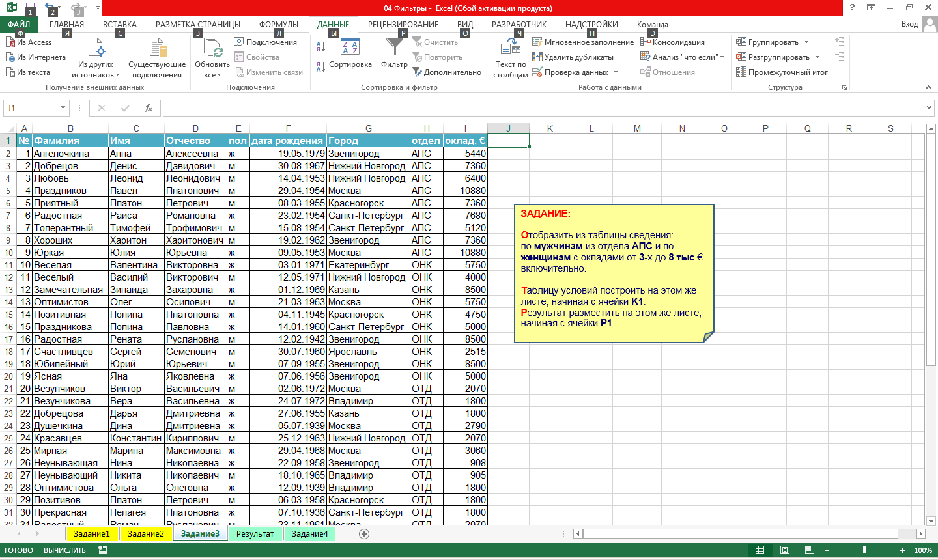938x560 pixels.
Task: Open Существующие подключения
Action: pyautogui.click(x=157, y=58)
